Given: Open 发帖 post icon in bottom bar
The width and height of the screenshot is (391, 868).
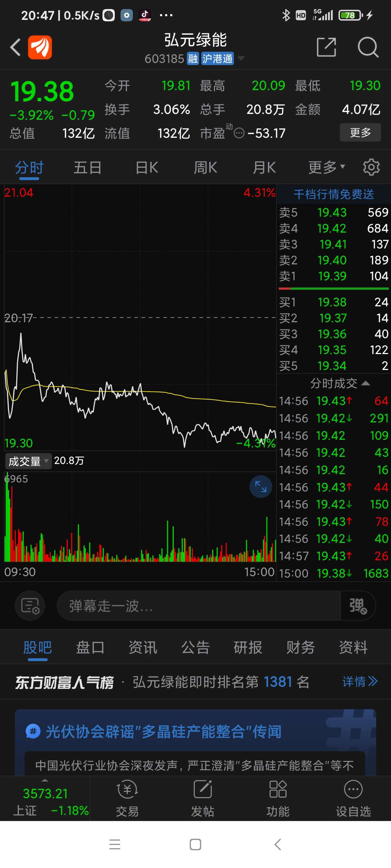Looking at the screenshot, I should coord(203,799).
